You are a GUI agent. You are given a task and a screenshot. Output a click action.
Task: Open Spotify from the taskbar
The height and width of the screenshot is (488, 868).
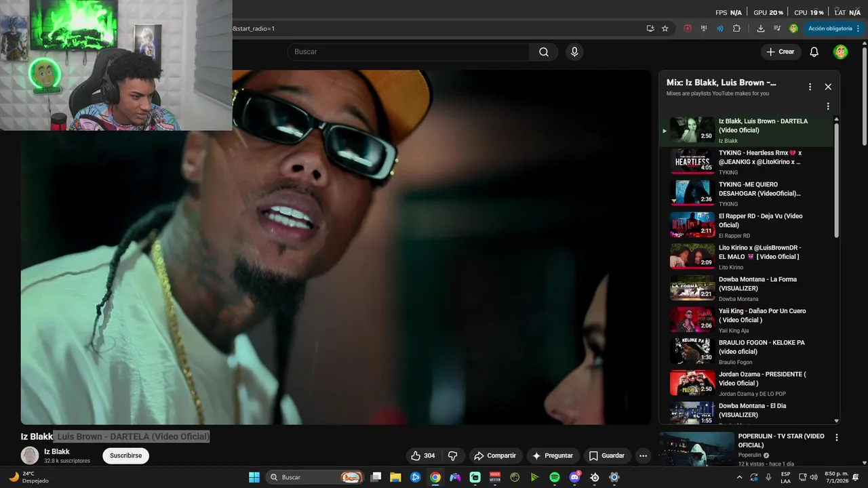555,477
